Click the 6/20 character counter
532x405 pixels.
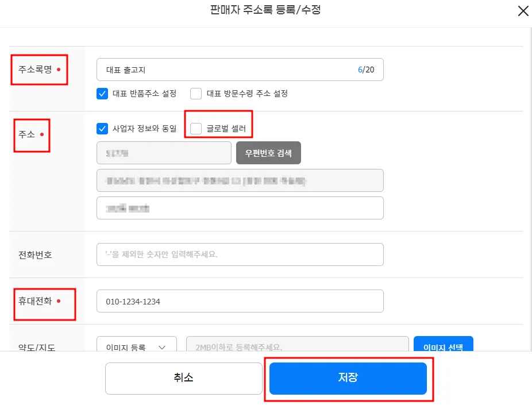pos(366,70)
